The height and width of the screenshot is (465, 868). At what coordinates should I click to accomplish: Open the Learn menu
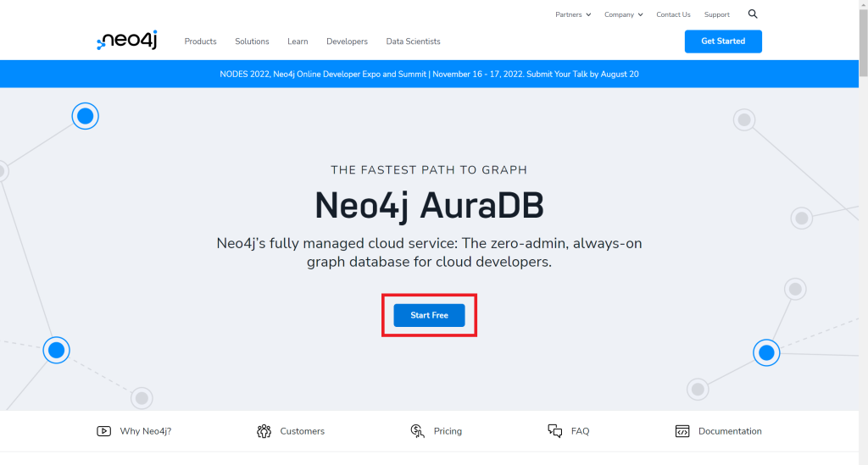pos(298,42)
